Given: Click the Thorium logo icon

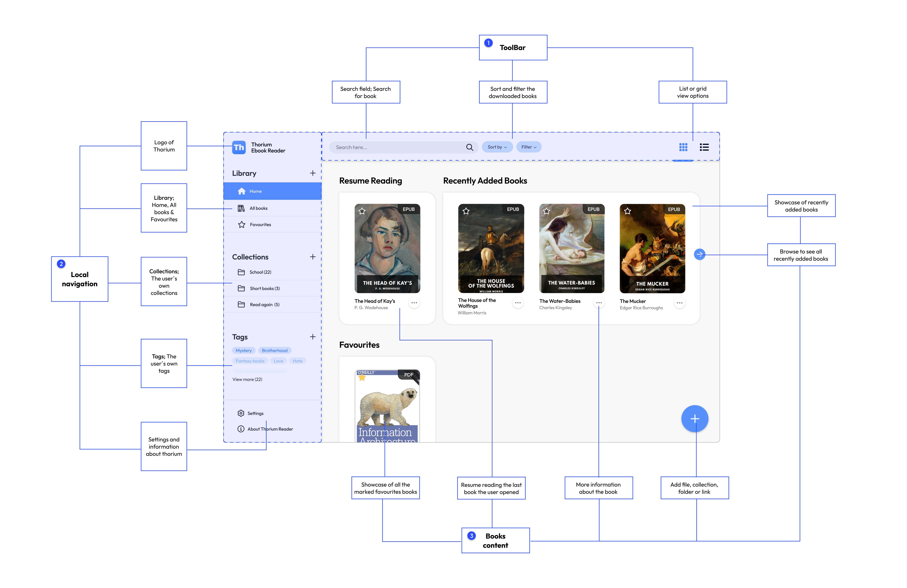Looking at the screenshot, I should [239, 147].
